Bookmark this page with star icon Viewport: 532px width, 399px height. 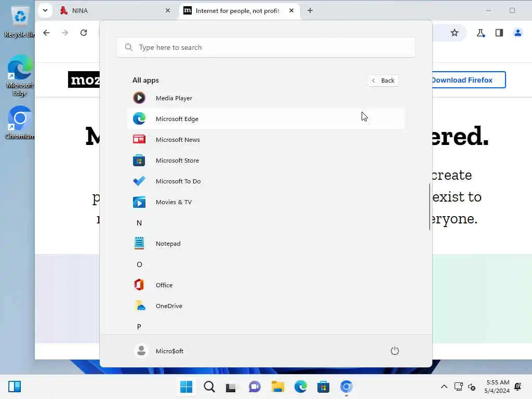(455, 33)
